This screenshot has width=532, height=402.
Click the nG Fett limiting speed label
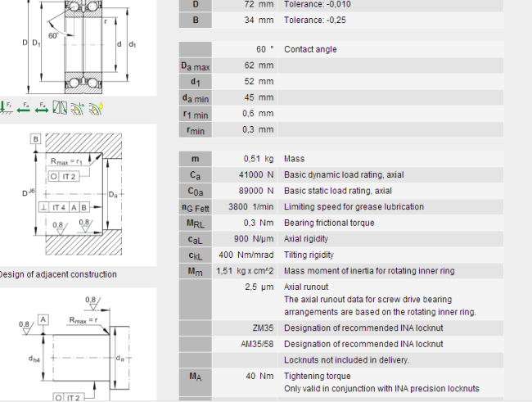pyautogui.click(x=195, y=207)
